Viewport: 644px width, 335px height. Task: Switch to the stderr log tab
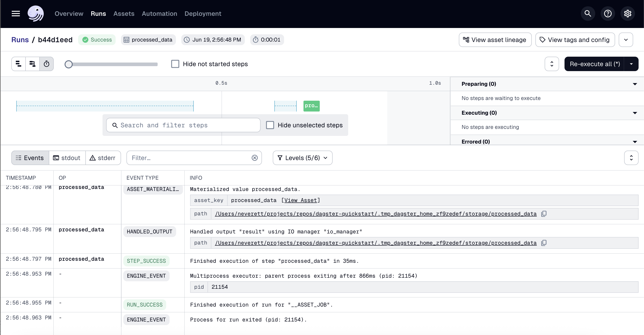tap(103, 158)
